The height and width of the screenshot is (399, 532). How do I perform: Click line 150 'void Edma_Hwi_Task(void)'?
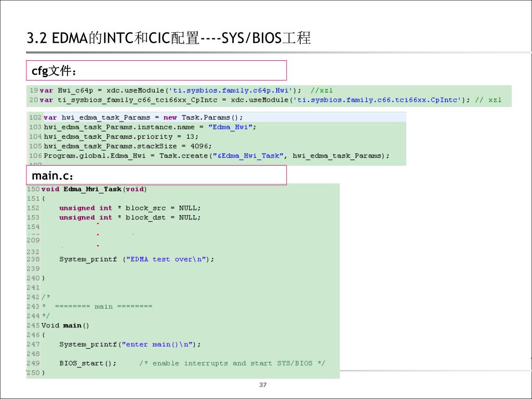click(x=94, y=189)
